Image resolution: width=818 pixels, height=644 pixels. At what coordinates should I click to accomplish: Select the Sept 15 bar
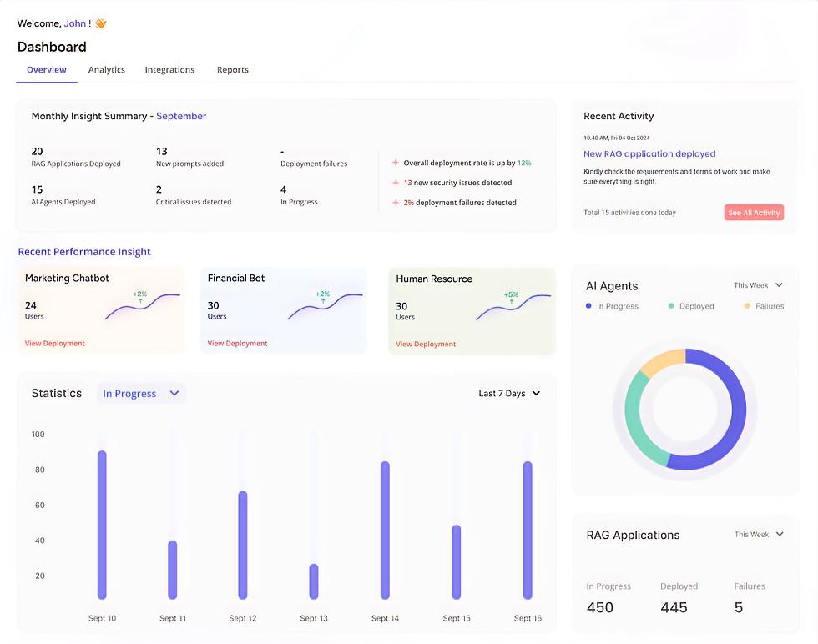(x=457, y=561)
